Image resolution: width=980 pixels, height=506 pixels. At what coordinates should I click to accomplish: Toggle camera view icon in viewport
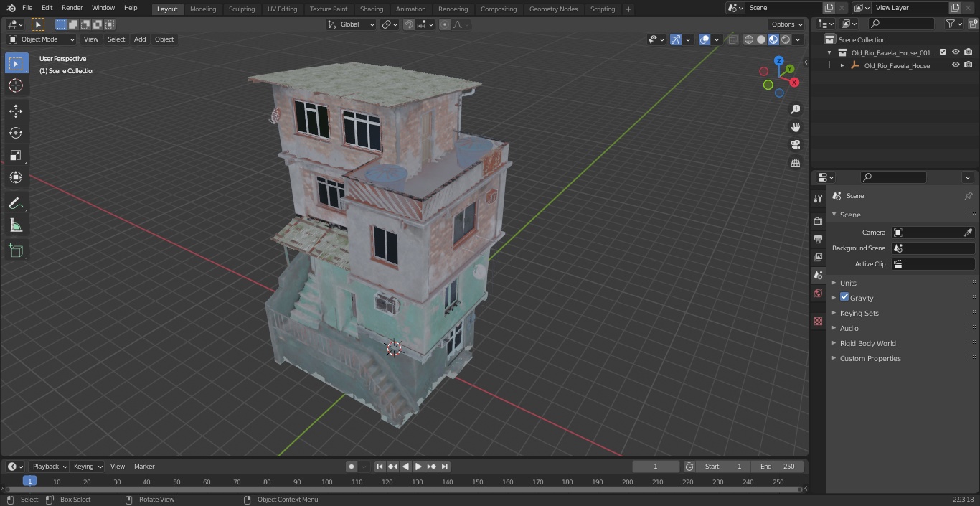795,145
